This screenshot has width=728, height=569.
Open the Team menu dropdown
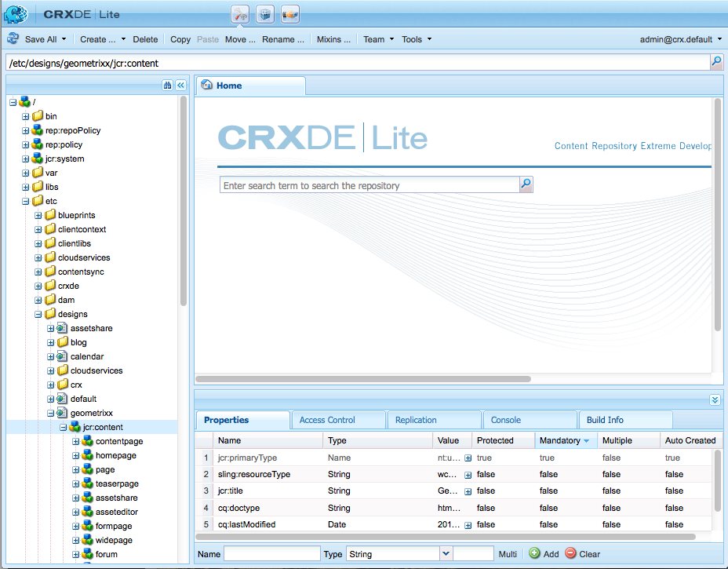click(x=378, y=39)
